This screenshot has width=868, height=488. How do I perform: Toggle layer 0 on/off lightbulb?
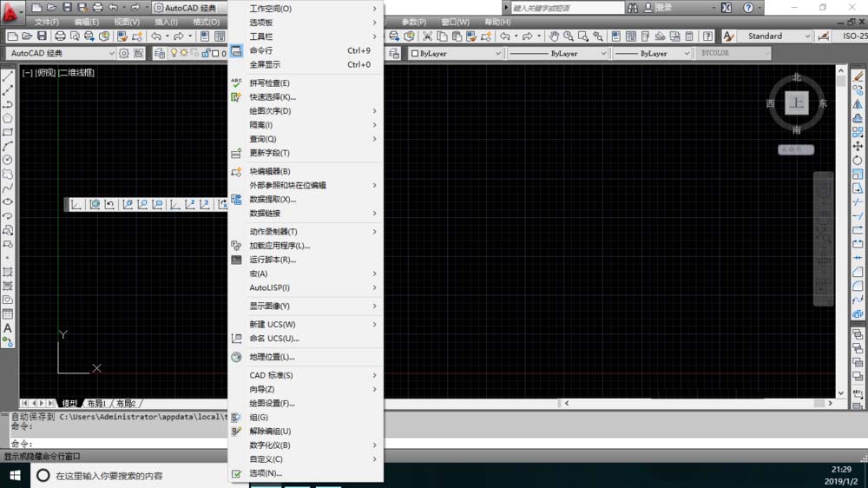click(x=174, y=53)
